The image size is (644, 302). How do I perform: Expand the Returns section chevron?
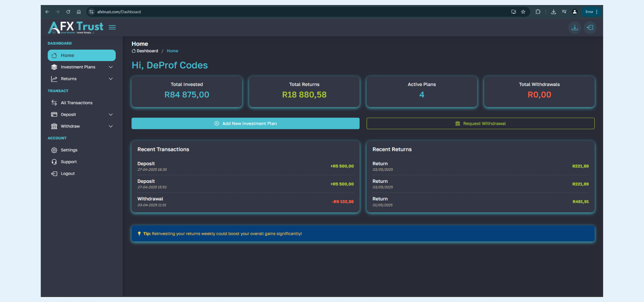(x=111, y=79)
